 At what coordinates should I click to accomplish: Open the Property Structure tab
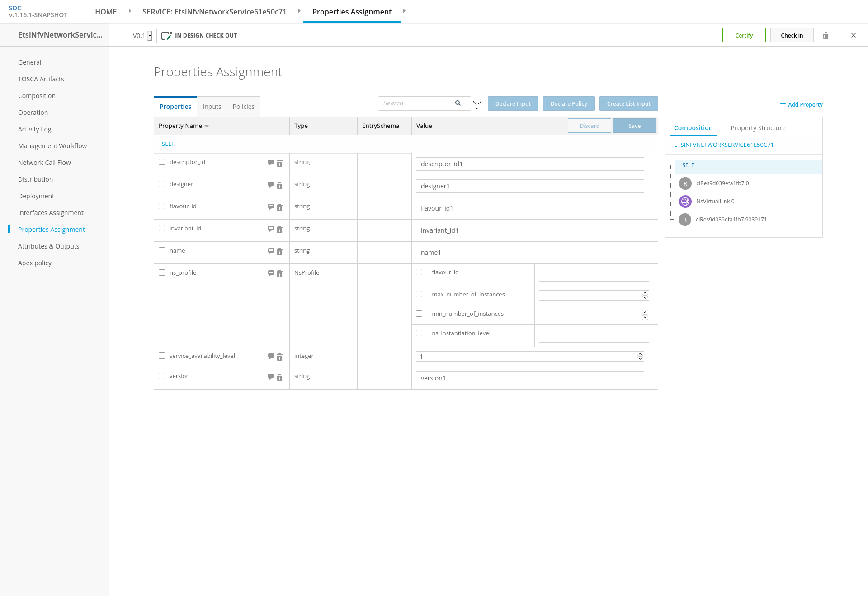point(758,128)
